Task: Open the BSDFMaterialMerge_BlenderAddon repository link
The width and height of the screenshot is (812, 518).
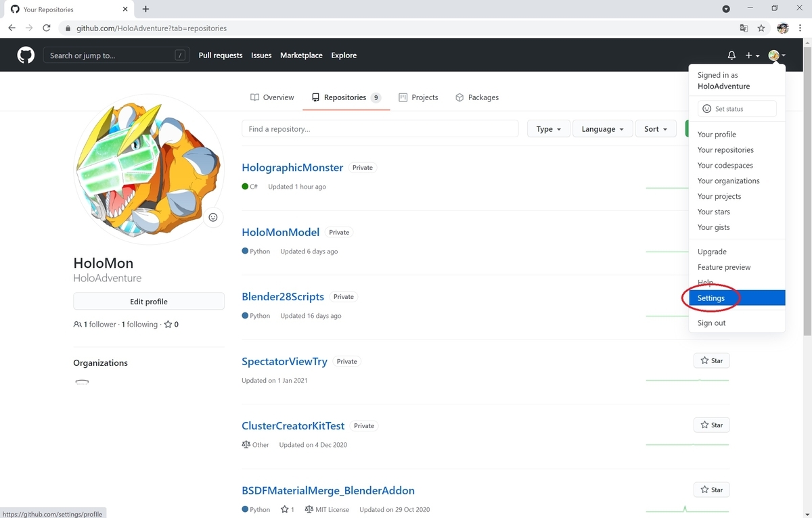Action: (328, 490)
